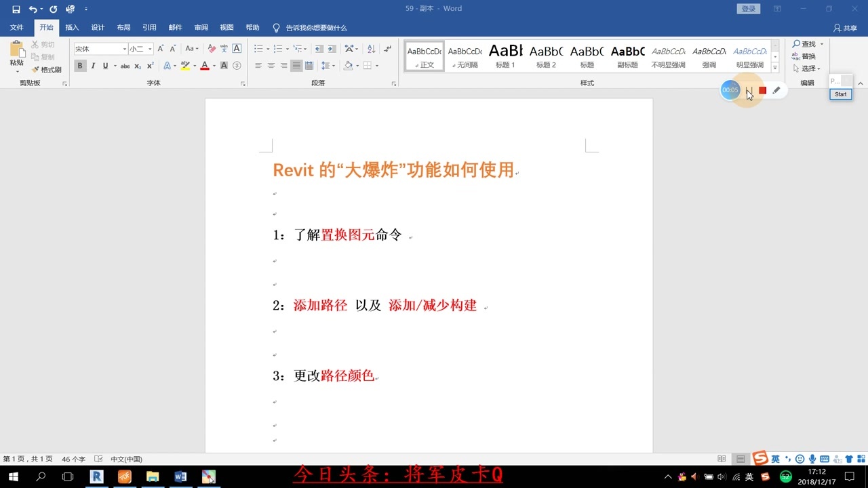Viewport: 868px width, 488px height.
Task: Apply paragraph shading fill
Action: 348,66
